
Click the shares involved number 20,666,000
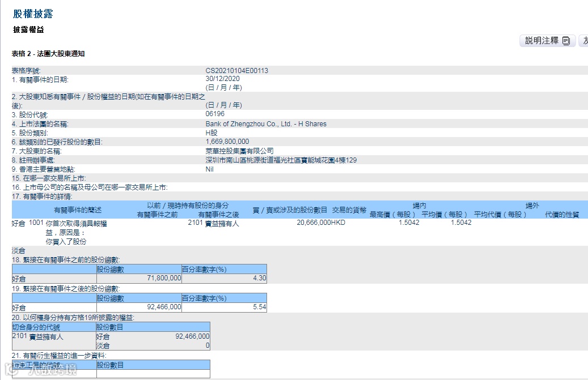(314, 223)
